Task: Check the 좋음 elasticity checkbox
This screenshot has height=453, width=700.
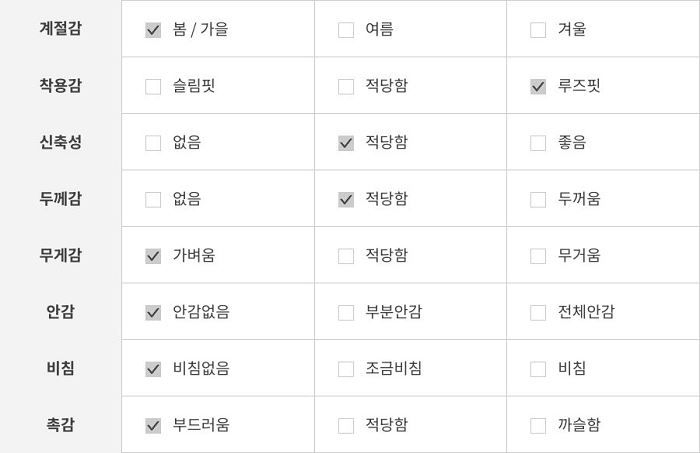Action: pos(538,143)
